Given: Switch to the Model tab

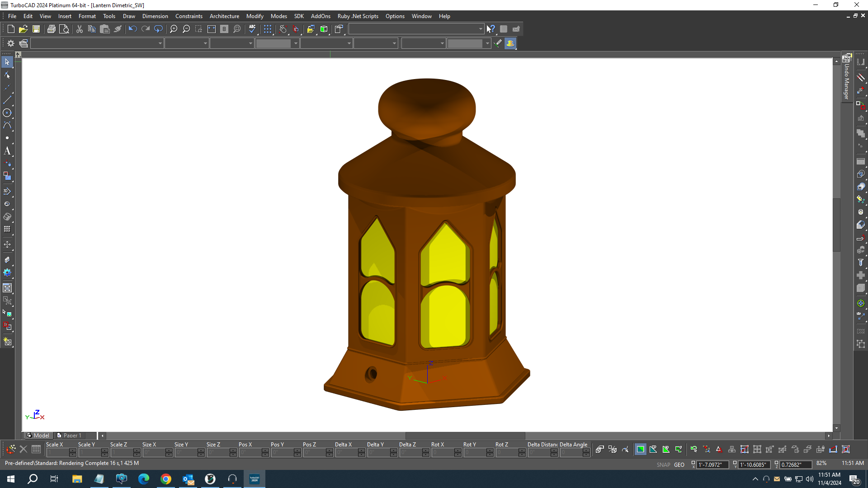Looking at the screenshot, I should click(38, 436).
